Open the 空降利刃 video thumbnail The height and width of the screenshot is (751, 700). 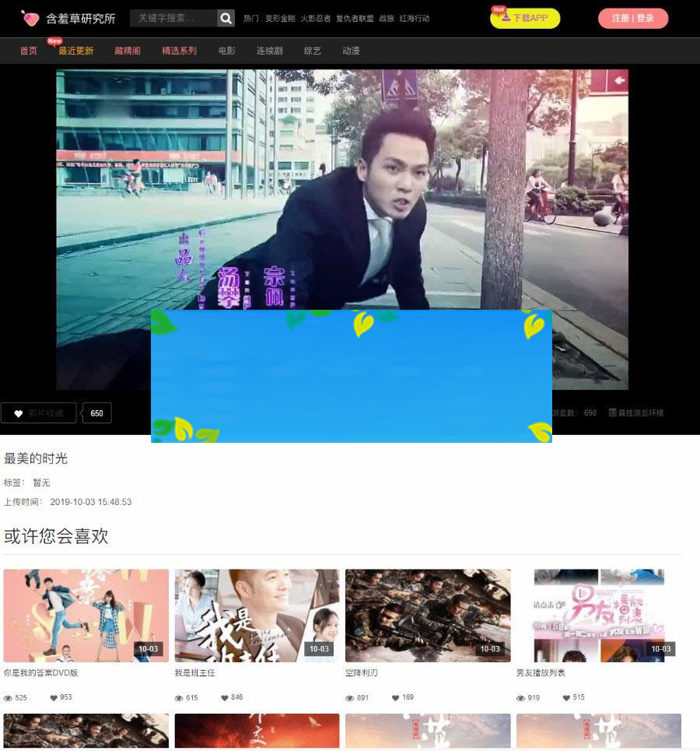(x=428, y=615)
